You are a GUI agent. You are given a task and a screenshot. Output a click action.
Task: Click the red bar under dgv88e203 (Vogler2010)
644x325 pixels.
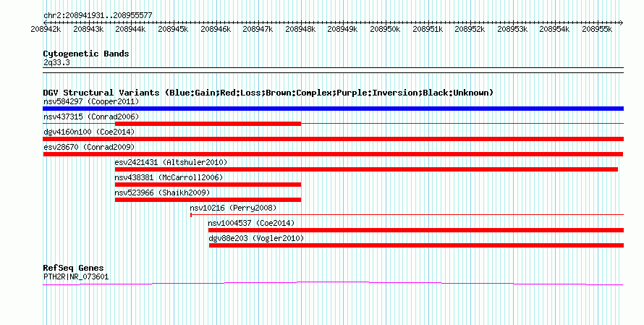(x=417, y=245)
